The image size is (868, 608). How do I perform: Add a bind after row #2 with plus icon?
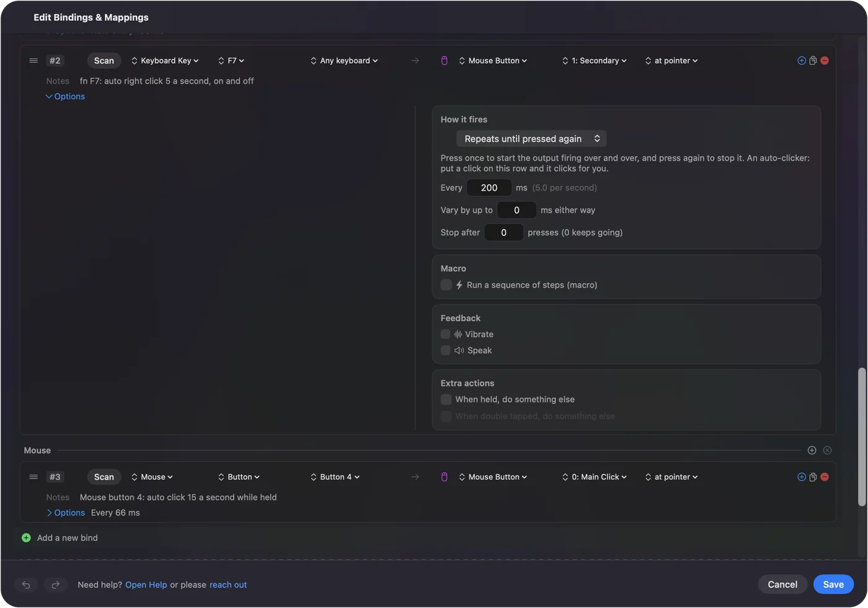802,61
